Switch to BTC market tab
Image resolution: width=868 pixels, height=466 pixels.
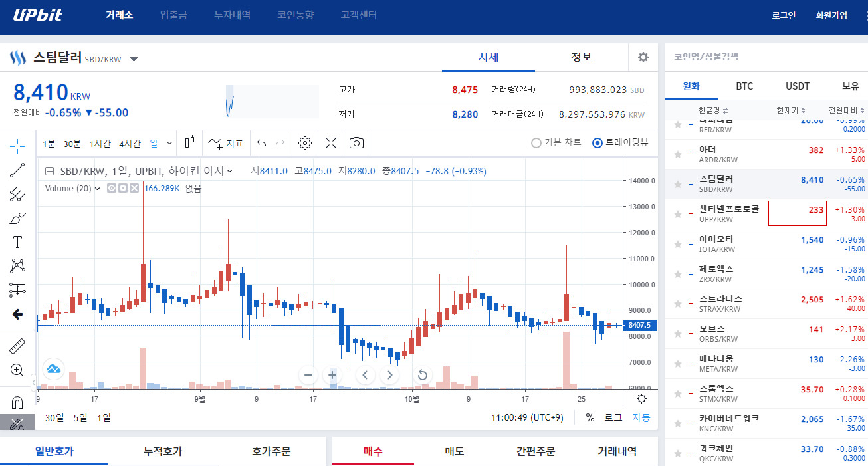coord(744,86)
